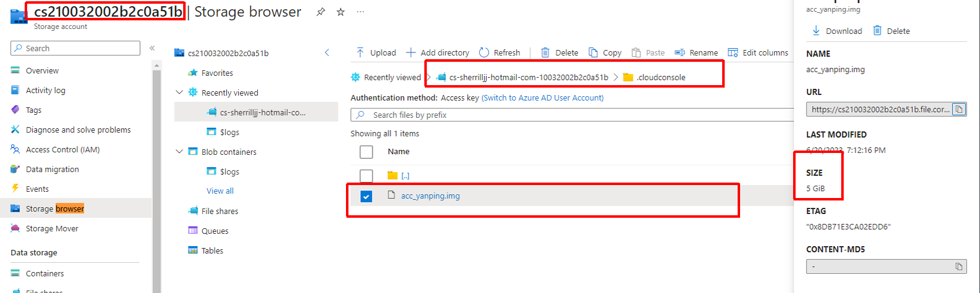Pin the Storage browser page
Screen dimensions: 980x293
pos(321,12)
